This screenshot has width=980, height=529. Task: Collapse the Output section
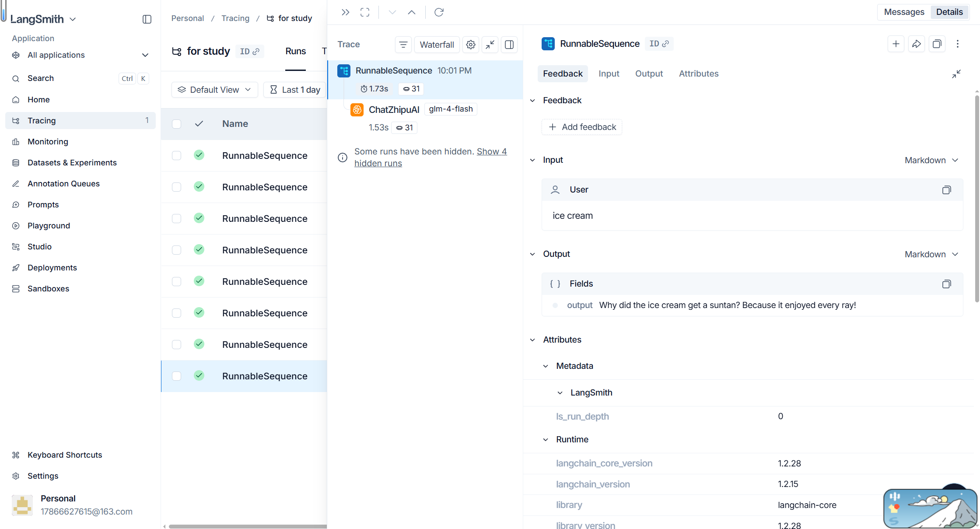pos(532,254)
